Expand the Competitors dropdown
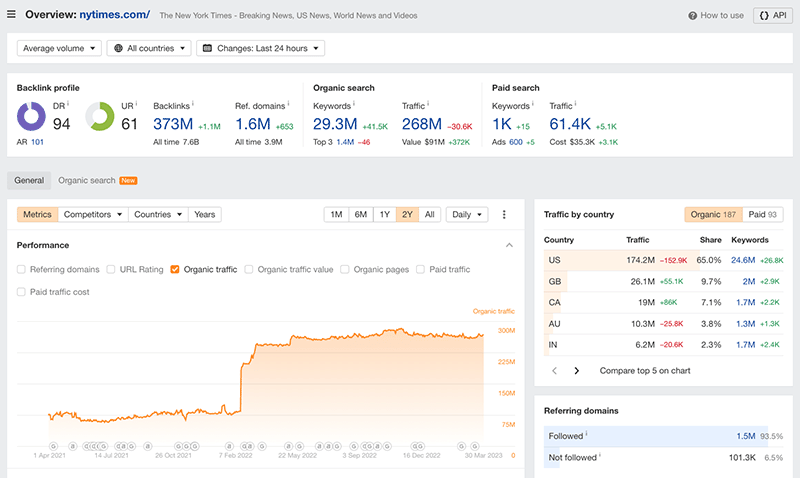This screenshot has width=800, height=478. [93, 215]
